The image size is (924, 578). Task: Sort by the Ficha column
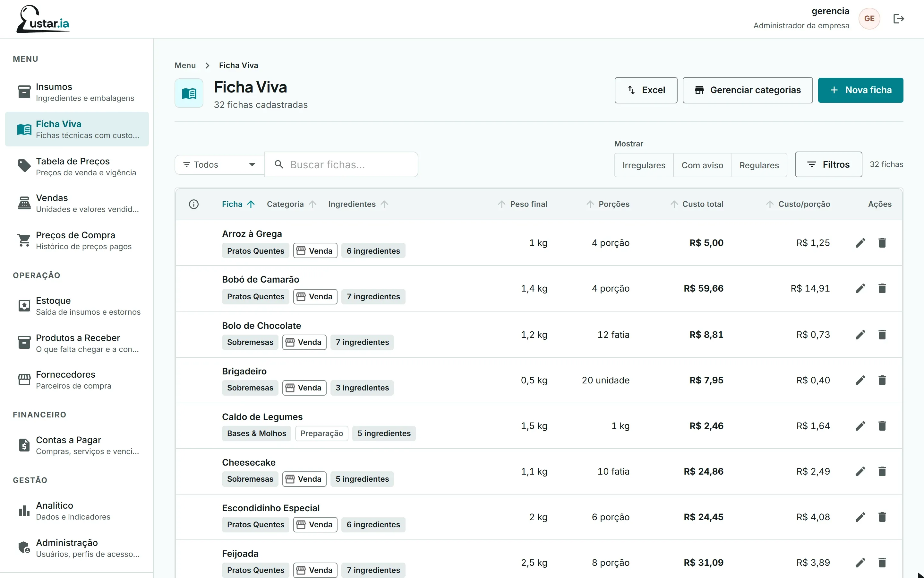pos(238,204)
